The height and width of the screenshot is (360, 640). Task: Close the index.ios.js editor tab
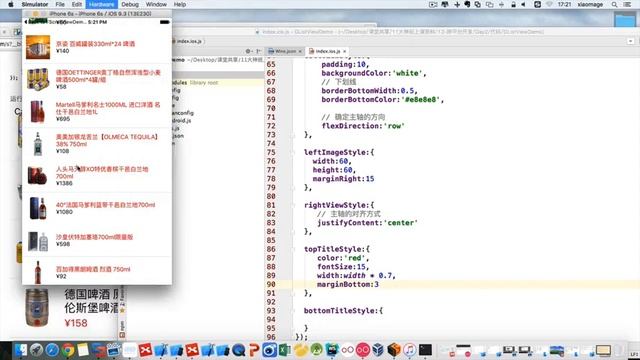pyautogui.click(x=344, y=51)
